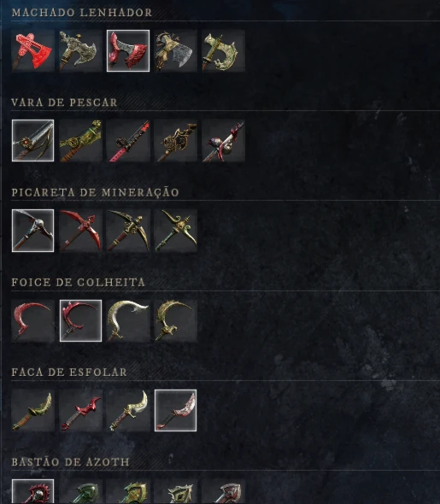This screenshot has width=440, height=504.
Task: Select the gold pickaxe with the red handle
Action: tap(128, 231)
